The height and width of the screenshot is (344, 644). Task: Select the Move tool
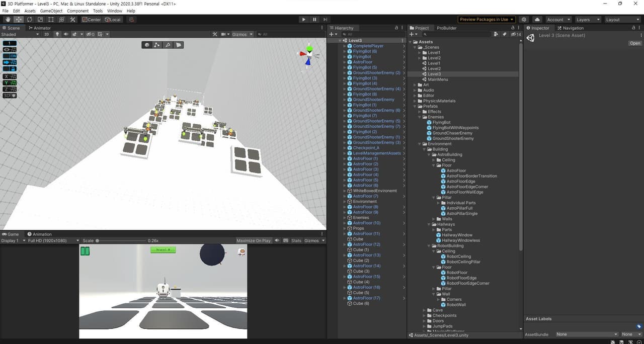coord(19,20)
